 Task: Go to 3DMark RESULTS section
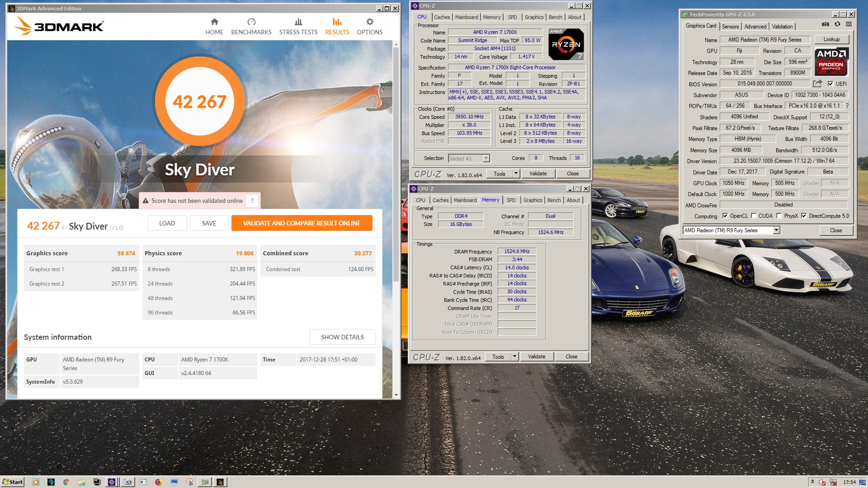point(337,27)
